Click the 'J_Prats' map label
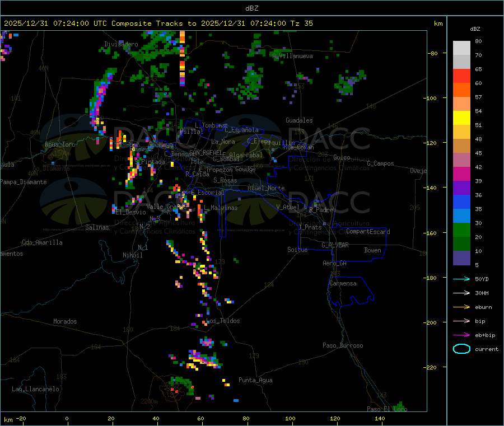 [x=310, y=227]
